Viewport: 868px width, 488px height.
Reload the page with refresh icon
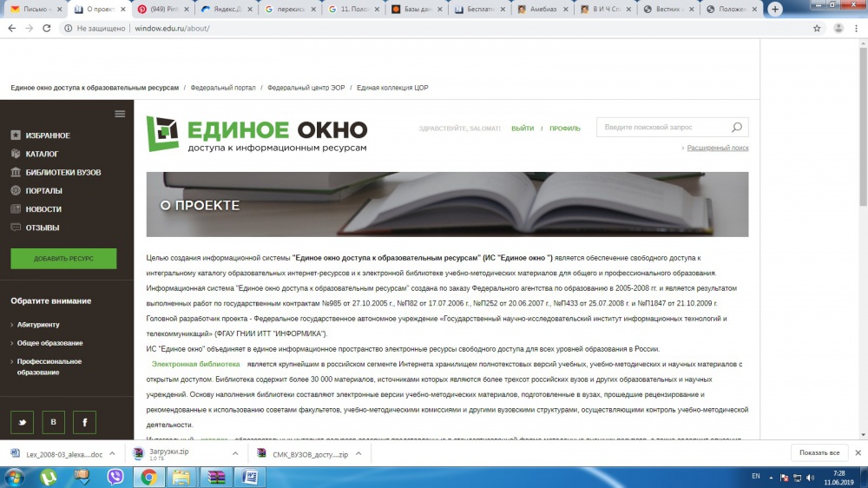[47, 29]
